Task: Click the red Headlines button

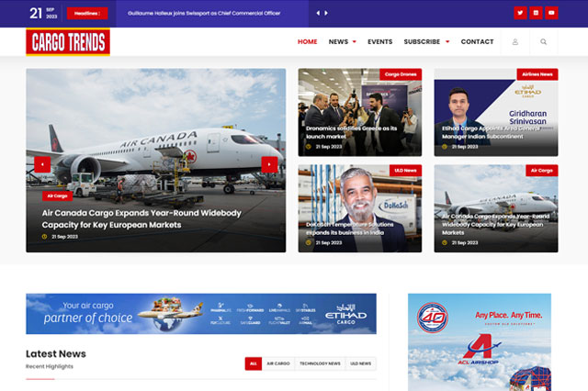Action: click(x=87, y=13)
